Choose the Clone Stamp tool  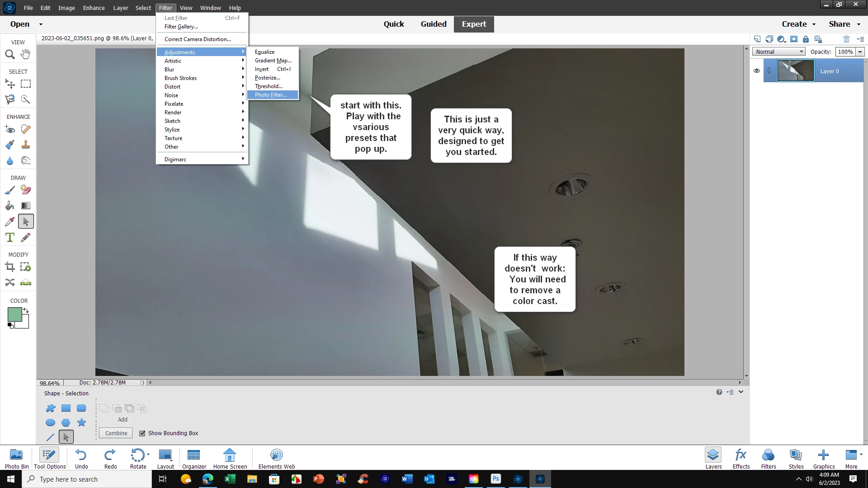[x=26, y=145]
